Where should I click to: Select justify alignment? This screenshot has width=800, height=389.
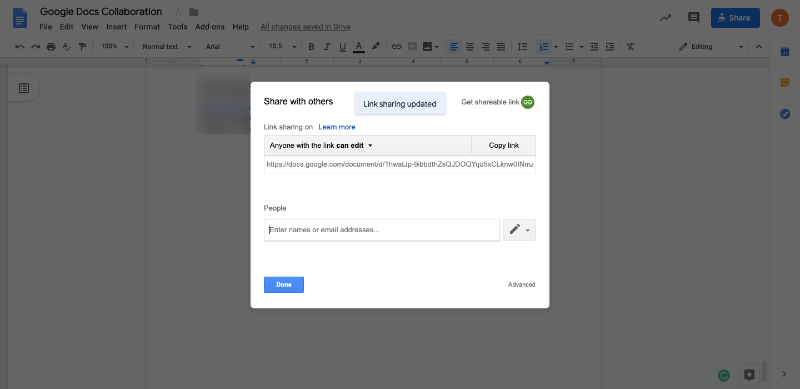pos(501,46)
